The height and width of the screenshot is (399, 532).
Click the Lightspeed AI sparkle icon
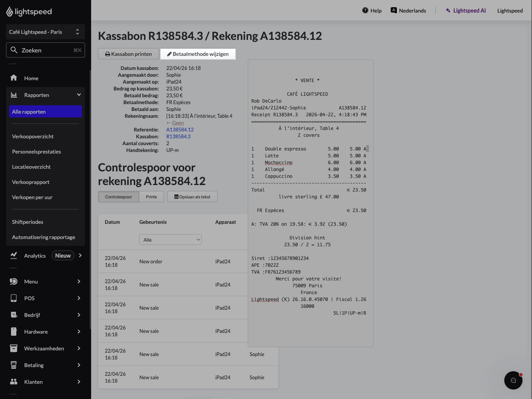tap(448, 11)
